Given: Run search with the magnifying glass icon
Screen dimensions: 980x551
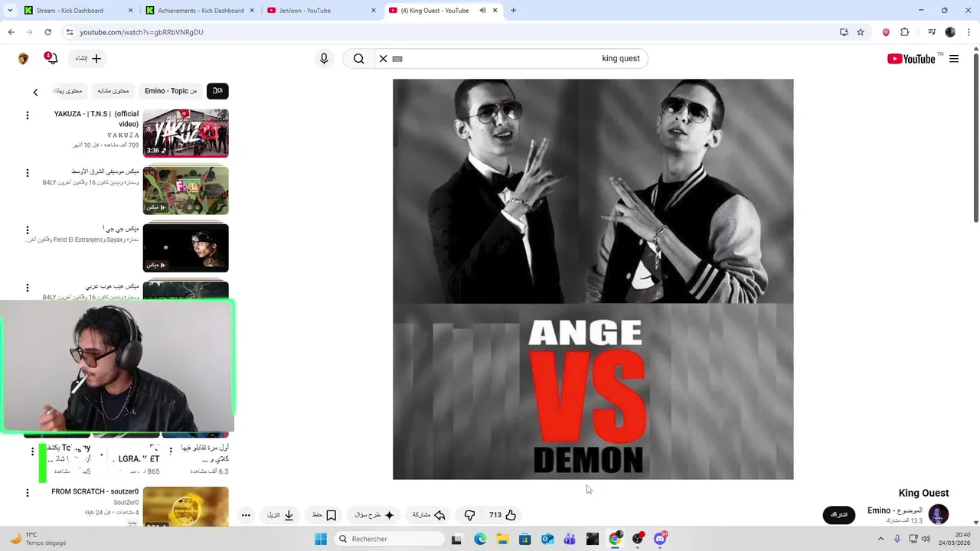Looking at the screenshot, I should coord(358,59).
